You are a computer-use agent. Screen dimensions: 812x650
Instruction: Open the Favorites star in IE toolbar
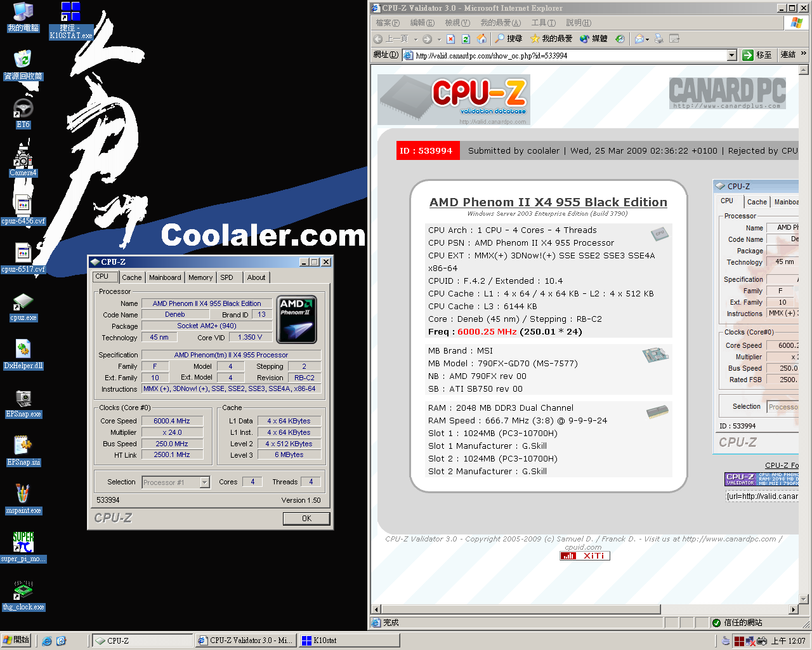[x=551, y=39]
